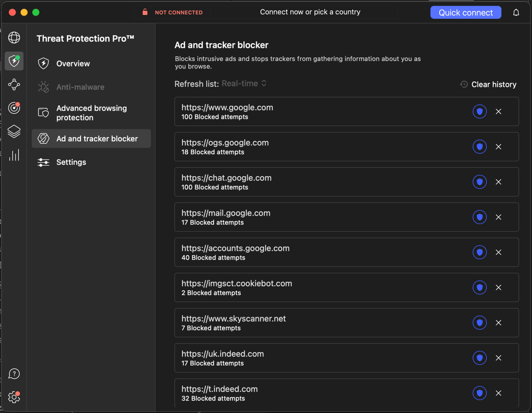Click the https://www.google.com URL text
This screenshot has width=532, height=413.
point(227,107)
